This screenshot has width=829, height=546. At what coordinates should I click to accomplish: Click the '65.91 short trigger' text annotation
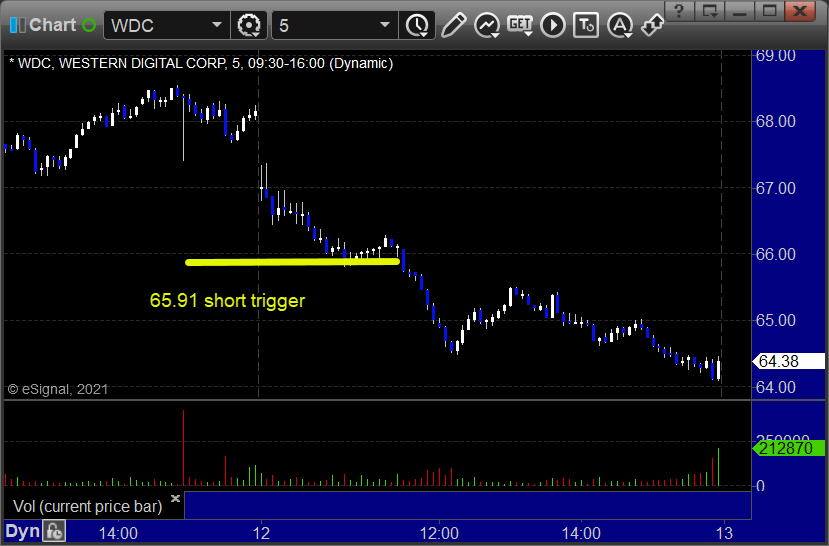tap(227, 300)
